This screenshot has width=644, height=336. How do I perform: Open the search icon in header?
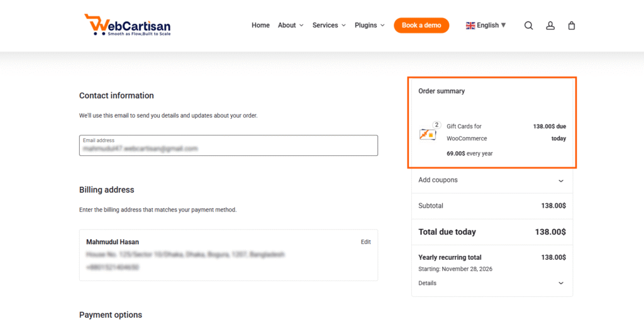click(529, 26)
